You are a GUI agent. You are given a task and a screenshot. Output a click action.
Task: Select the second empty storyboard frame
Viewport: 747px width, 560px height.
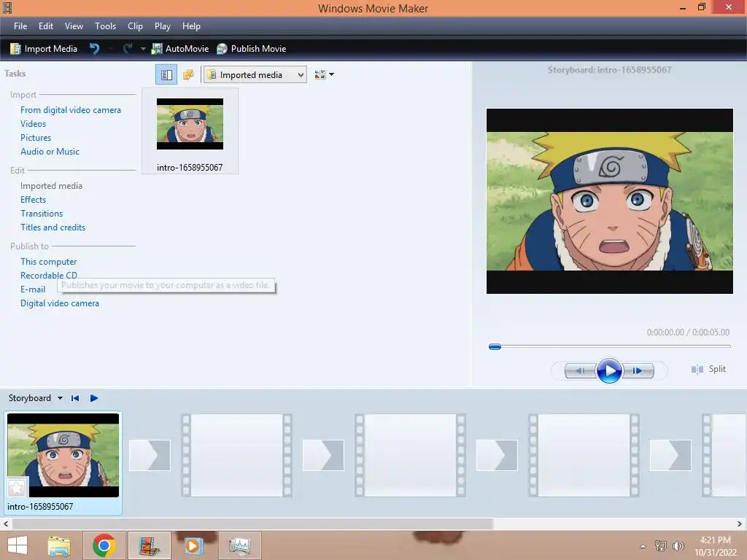coord(237,455)
